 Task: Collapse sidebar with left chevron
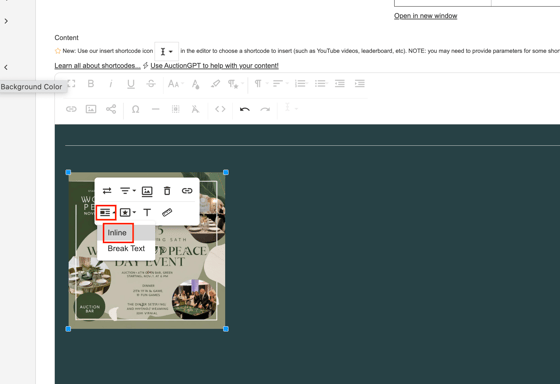(x=6, y=67)
